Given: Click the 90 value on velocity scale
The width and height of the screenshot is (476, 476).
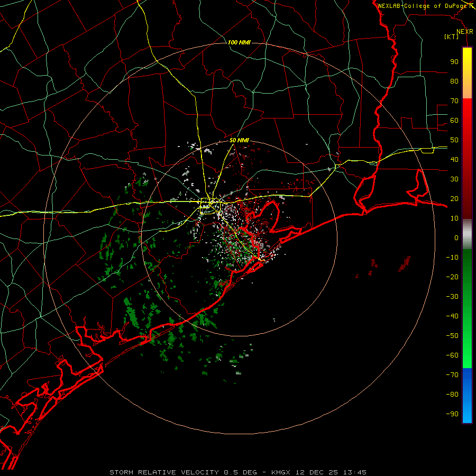Looking at the screenshot, I should (x=454, y=62).
